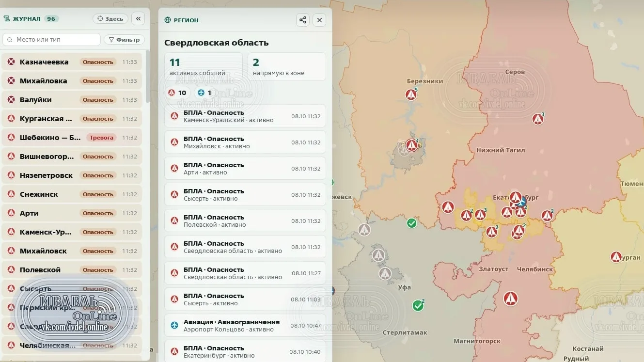
Task: Toggle the aviation filter chip showing 1
Action: (204, 93)
